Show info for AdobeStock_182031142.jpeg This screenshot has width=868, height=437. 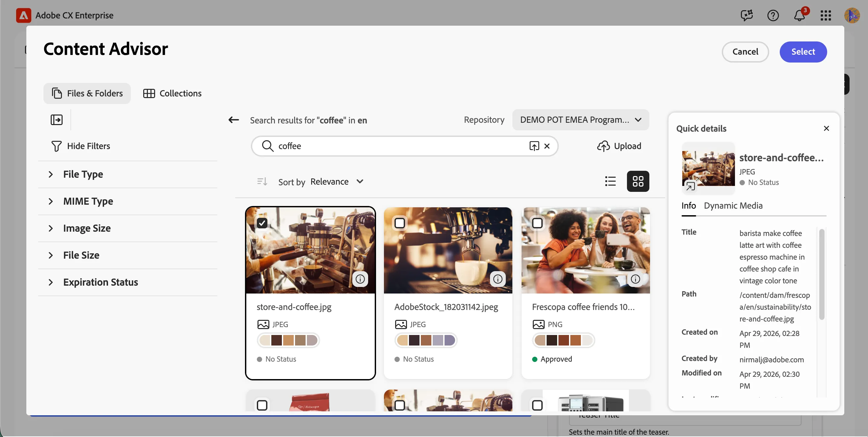click(x=498, y=279)
